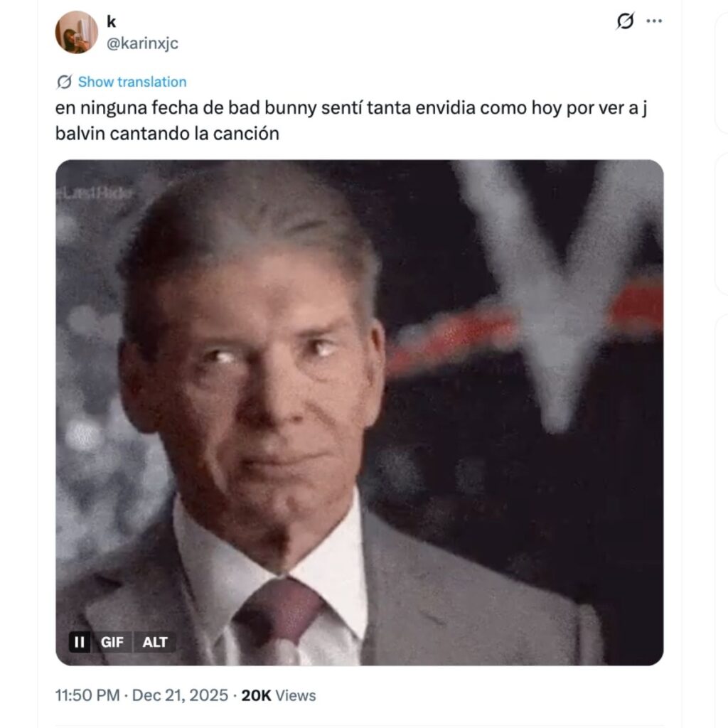Open the ALT description badge
This screenshot has width=728, height=728.
pos(154,642)
